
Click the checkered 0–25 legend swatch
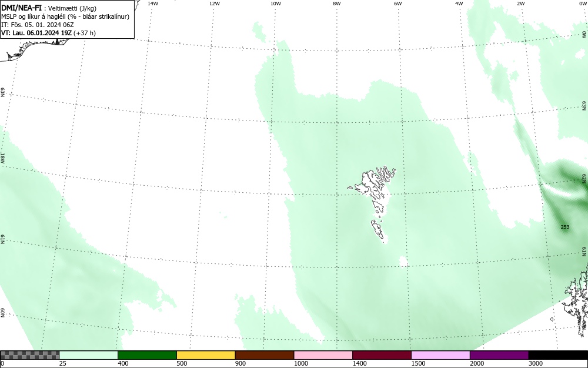[x=29, y=355]
